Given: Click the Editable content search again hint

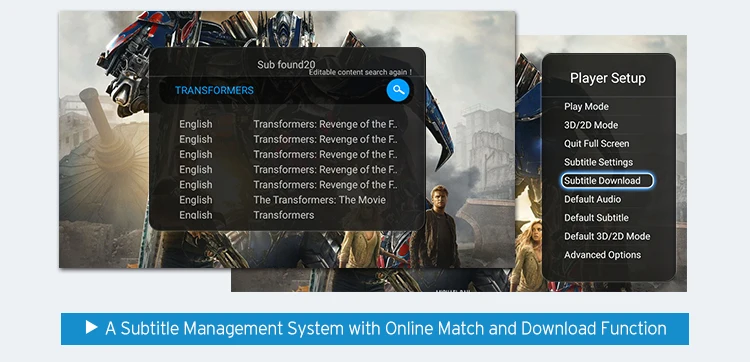Looking at the screenshot, I should click(360, 73).
